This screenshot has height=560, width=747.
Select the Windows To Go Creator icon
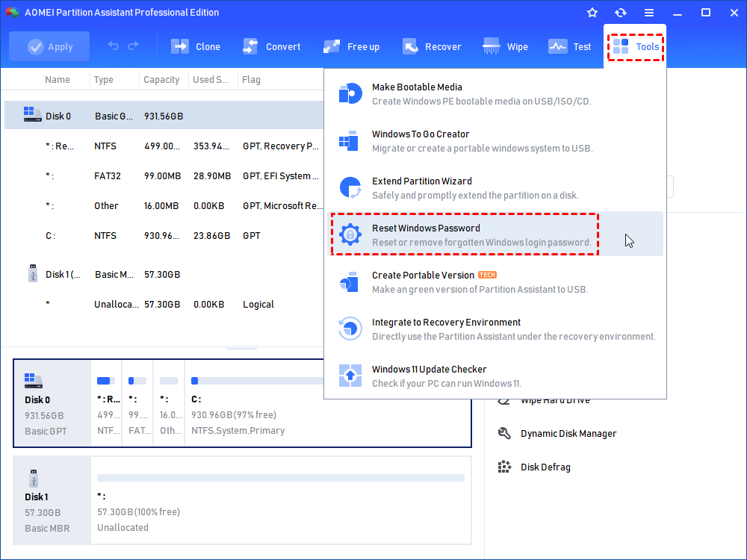click(x=350, y=140)
